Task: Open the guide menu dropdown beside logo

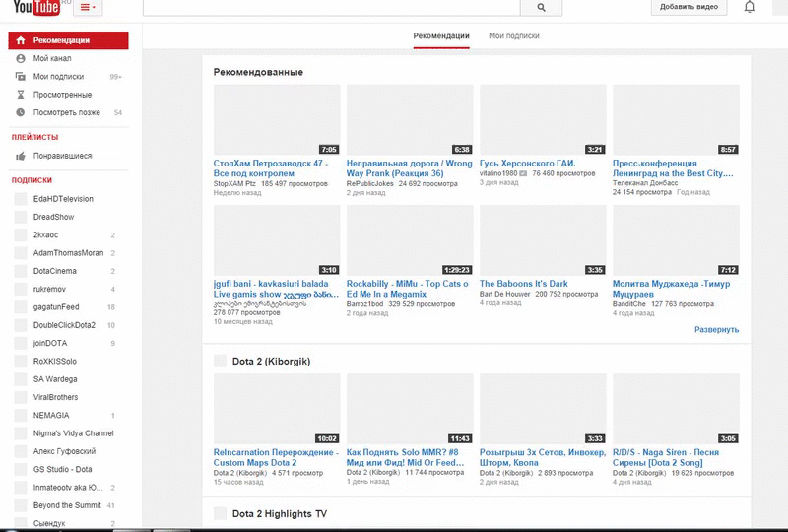Action: tap(88, 7)
